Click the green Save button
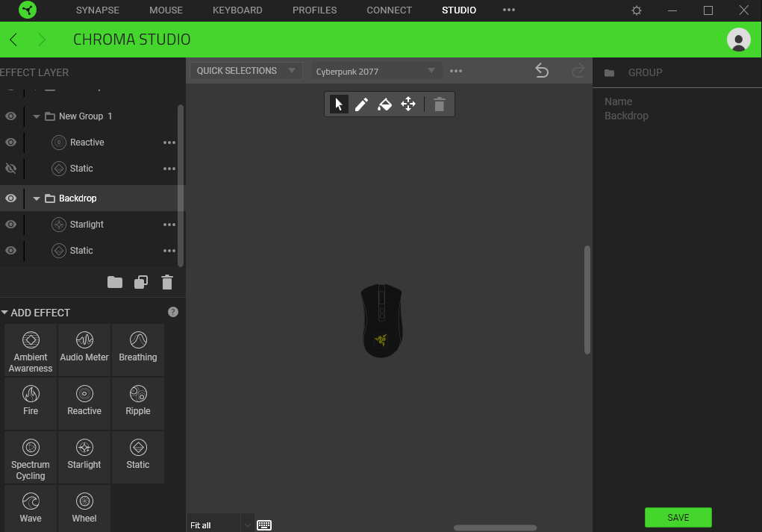Image resolution: width=762 pixels, height=532 pixels. point(678,517)
